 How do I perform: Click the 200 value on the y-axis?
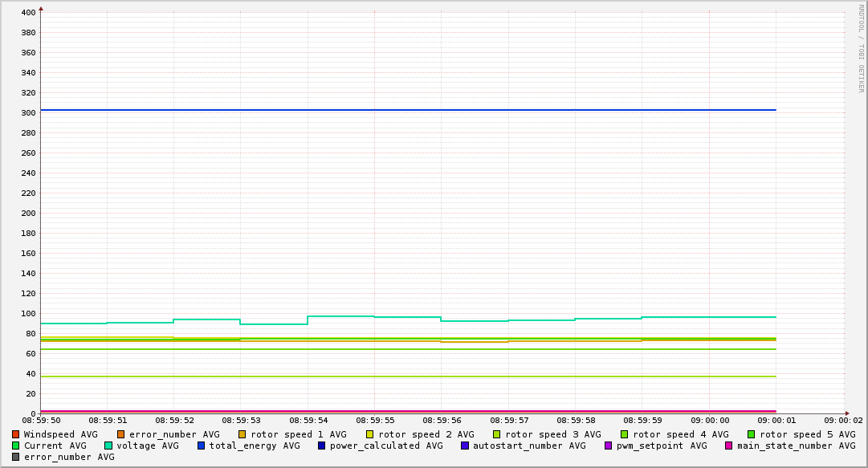click(x=28, y=214)
